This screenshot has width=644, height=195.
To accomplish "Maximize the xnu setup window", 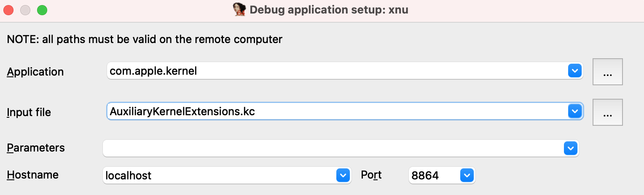I will pyautogui.click(x=42, y=10).
